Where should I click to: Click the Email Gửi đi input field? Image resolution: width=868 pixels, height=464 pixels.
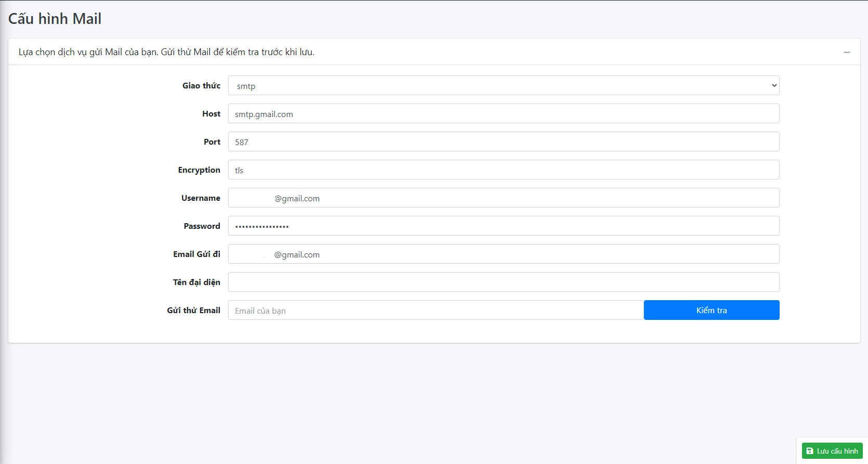[x=503, y=254]
